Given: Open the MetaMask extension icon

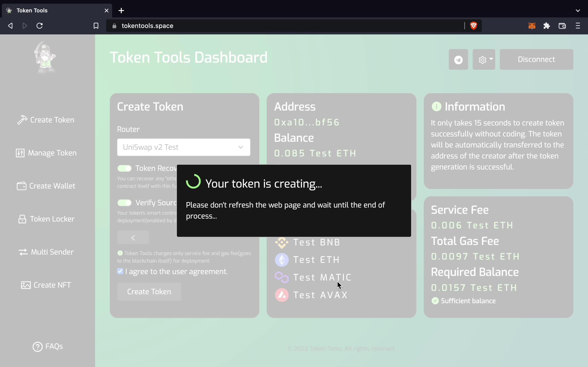Looking at the screenshot, I should click(532, 25).
